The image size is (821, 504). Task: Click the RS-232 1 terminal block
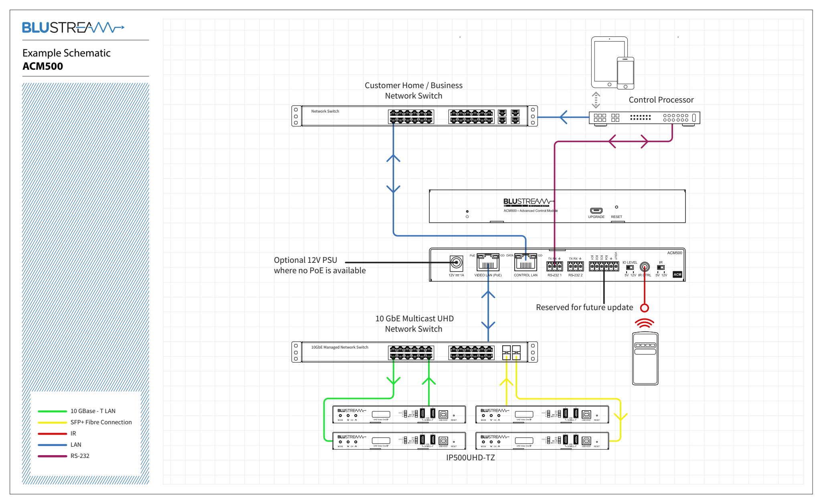point(554,266)
